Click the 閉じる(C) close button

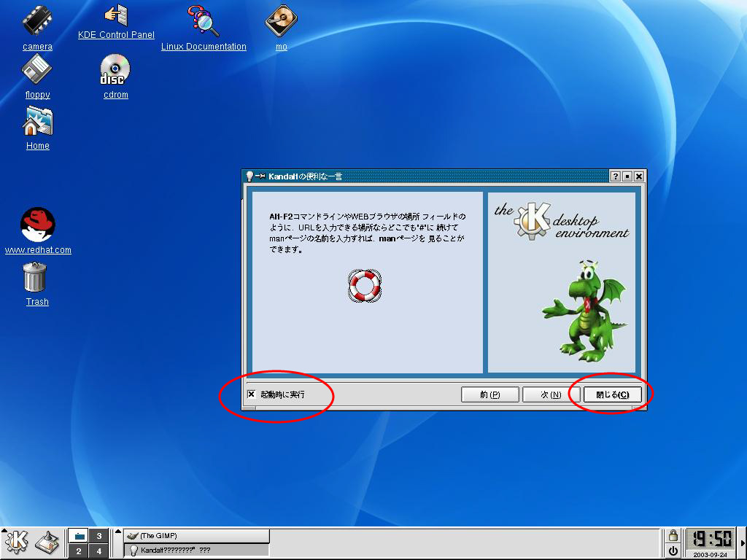(613, 394)
